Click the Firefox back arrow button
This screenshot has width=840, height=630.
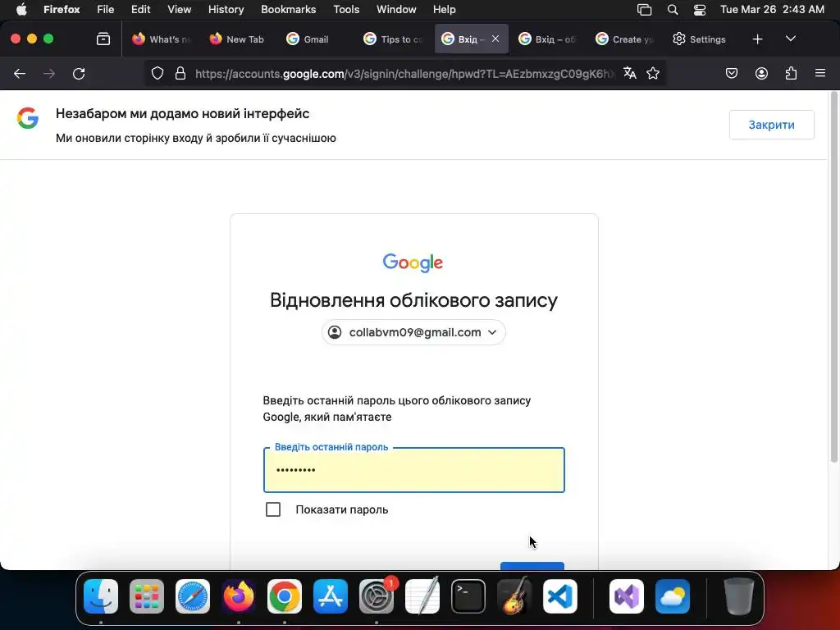click(x=20, y=73)
